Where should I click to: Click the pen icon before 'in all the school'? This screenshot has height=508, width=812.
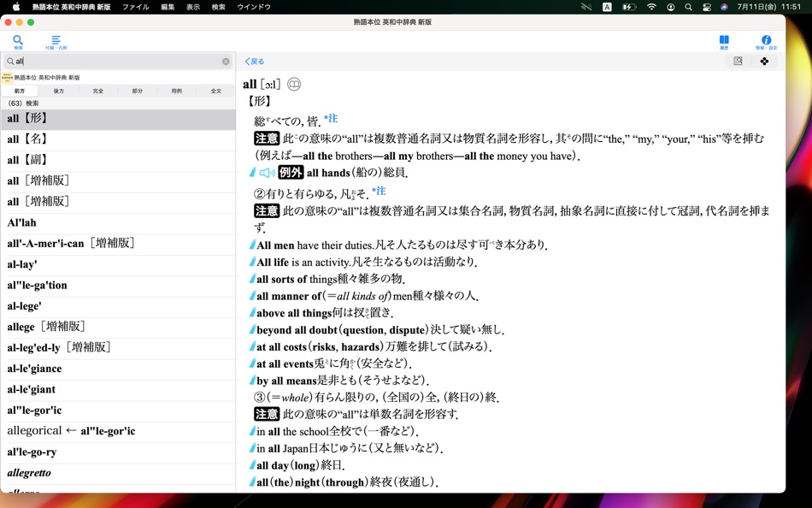(252, 431)
